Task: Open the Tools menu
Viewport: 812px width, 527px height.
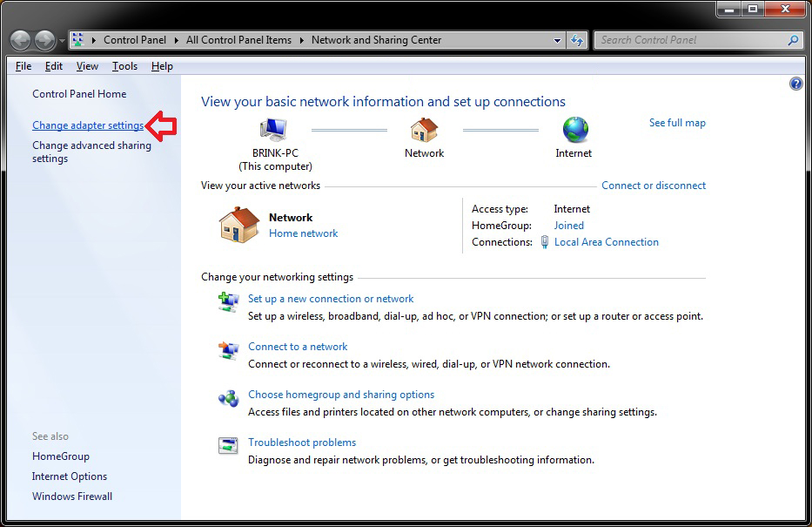Action: click(124, 66)
